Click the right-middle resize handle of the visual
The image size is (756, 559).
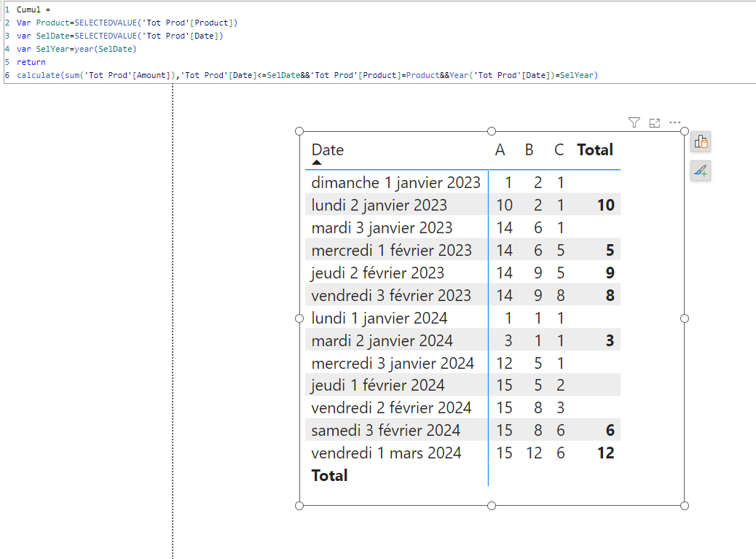pyautogui.click(x=685, y=318)
